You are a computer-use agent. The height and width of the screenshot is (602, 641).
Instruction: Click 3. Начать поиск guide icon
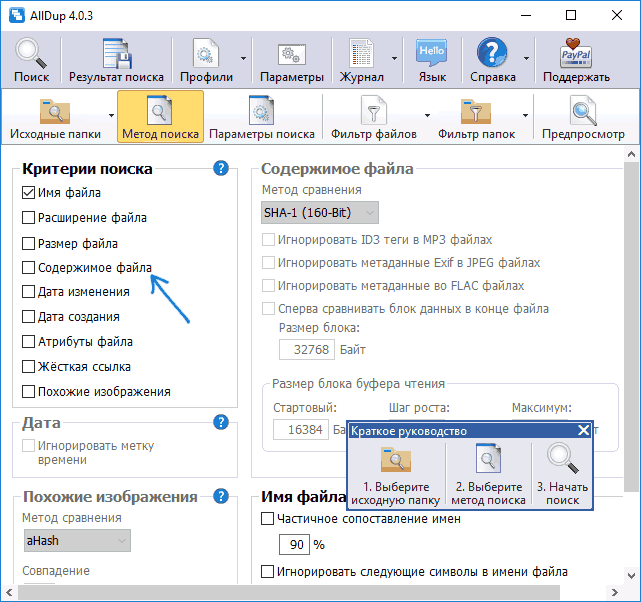coord(563,474)
